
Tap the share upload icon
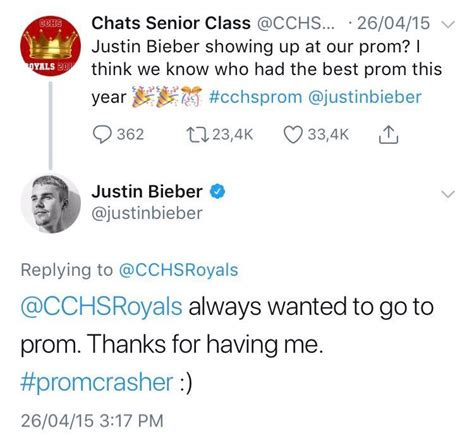point(388,135)
